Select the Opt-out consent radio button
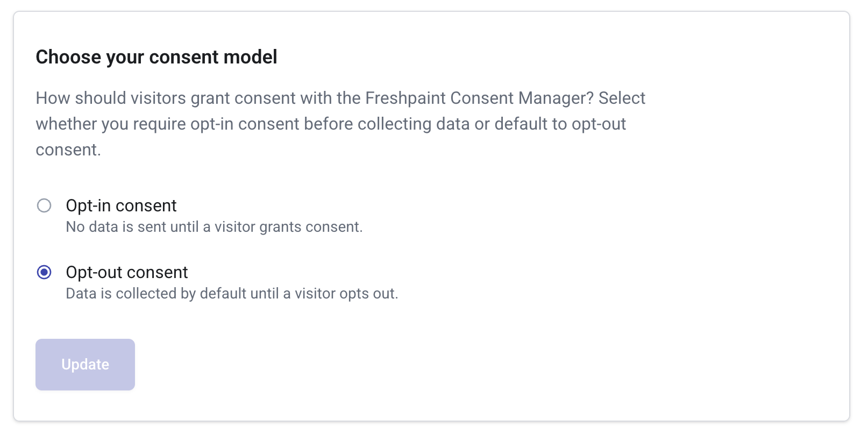The image size is (868, 441). [44, 272]
